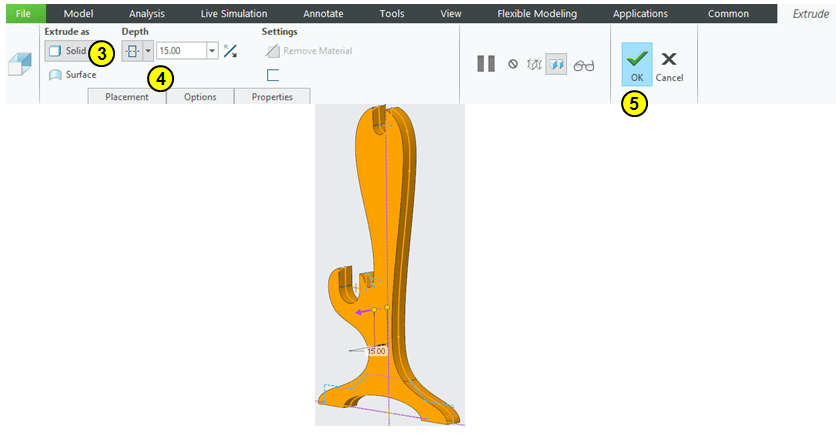This screenshot has height=436, width=836.
Task: Open the Options panel tab
Action: pyautogui.click(x=200, y=97)
